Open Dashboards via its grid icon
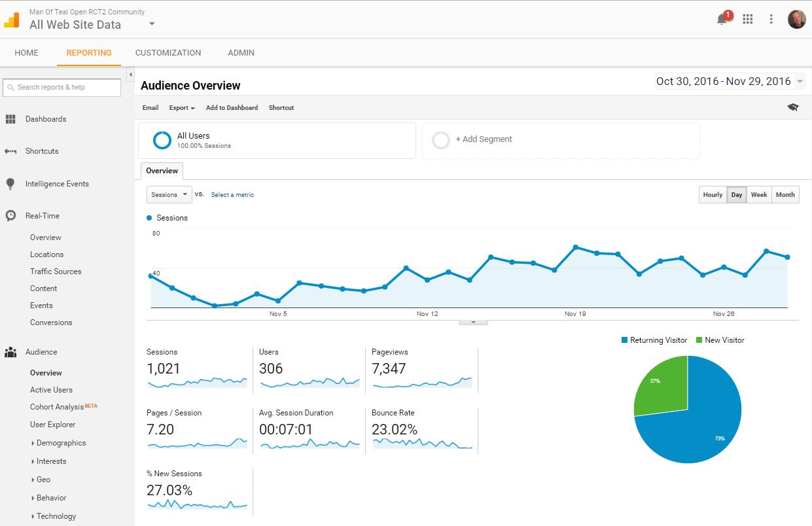812x526 pixels. [x=10, y=119]
